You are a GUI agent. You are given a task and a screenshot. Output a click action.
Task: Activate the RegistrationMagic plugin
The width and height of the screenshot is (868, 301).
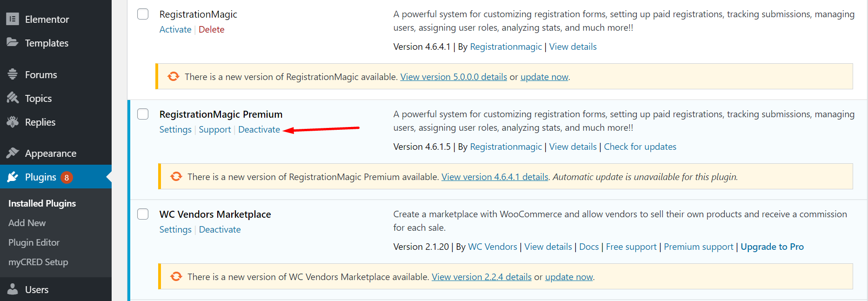click(x=175, y=29)
